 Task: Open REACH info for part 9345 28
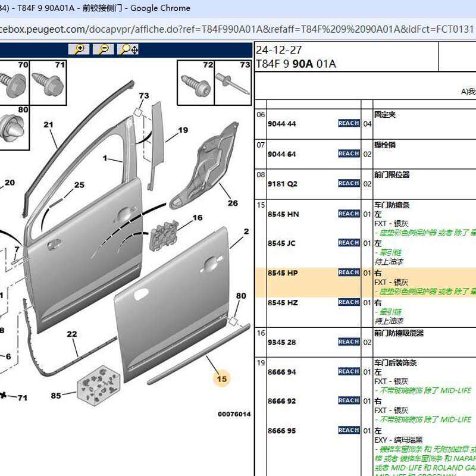(349, 342)
